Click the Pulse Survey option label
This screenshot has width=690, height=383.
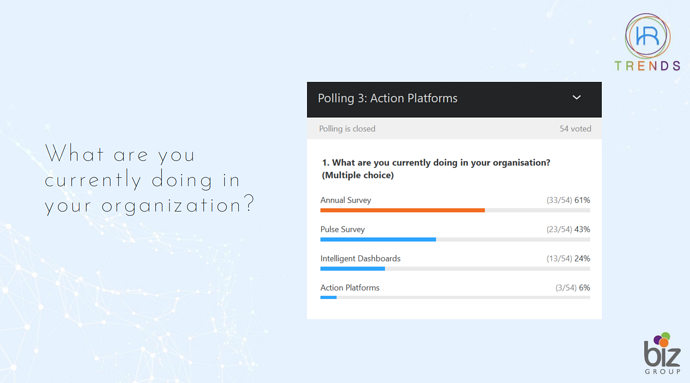pos(342,229)
